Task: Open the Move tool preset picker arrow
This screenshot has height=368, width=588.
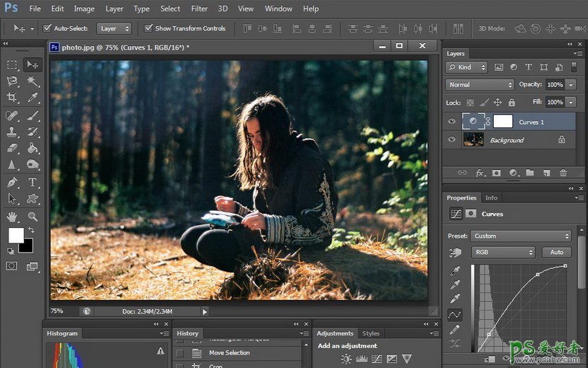Action: pos(33,29)
